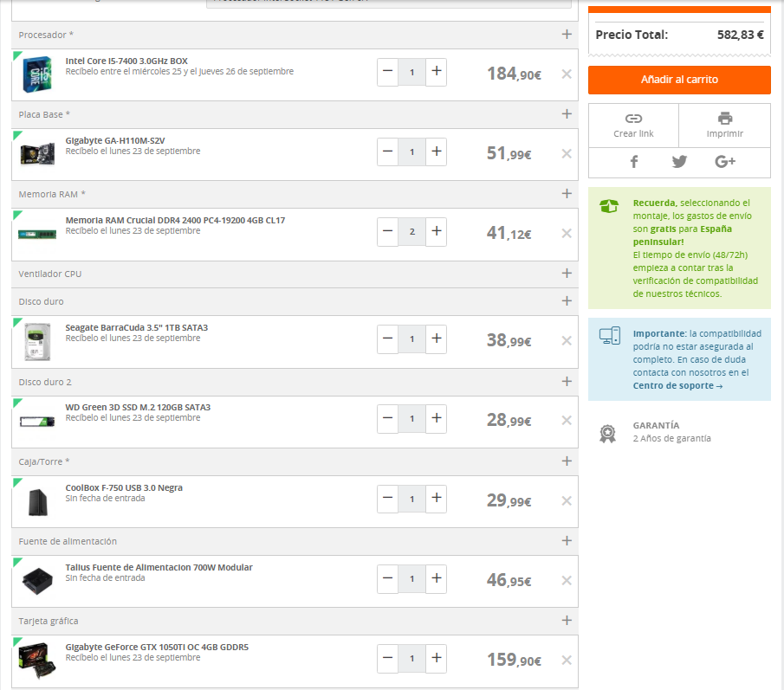Add configuration with Añadir al carrito
784x690 pixels.
tap(679, 80)
